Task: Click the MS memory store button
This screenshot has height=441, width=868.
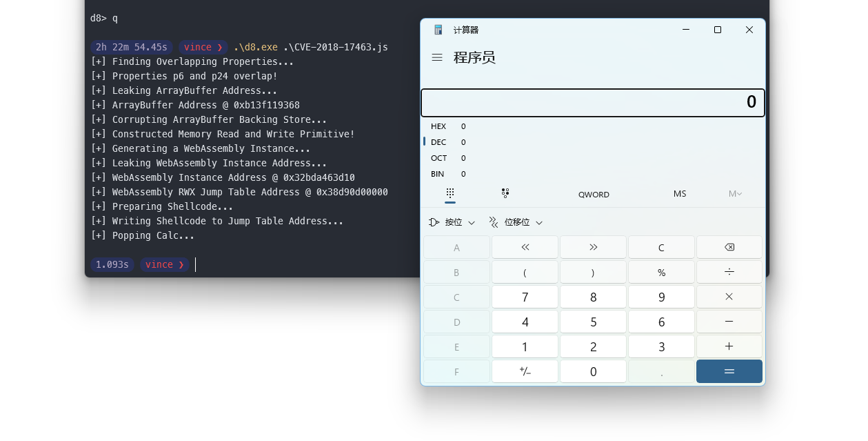Action: (x=680, y=194)
